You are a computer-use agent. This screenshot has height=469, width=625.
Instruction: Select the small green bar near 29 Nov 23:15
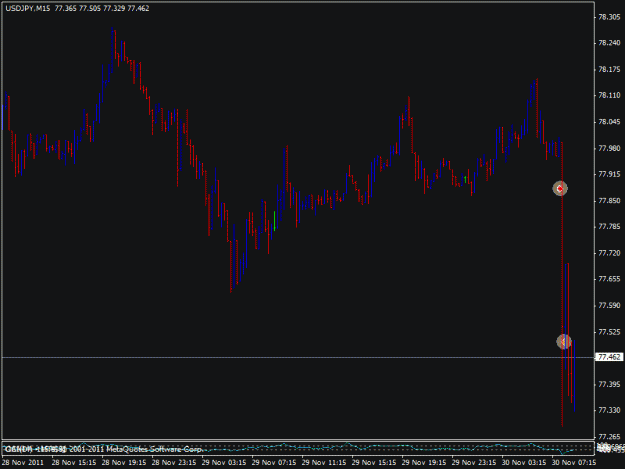pos(465,179)
